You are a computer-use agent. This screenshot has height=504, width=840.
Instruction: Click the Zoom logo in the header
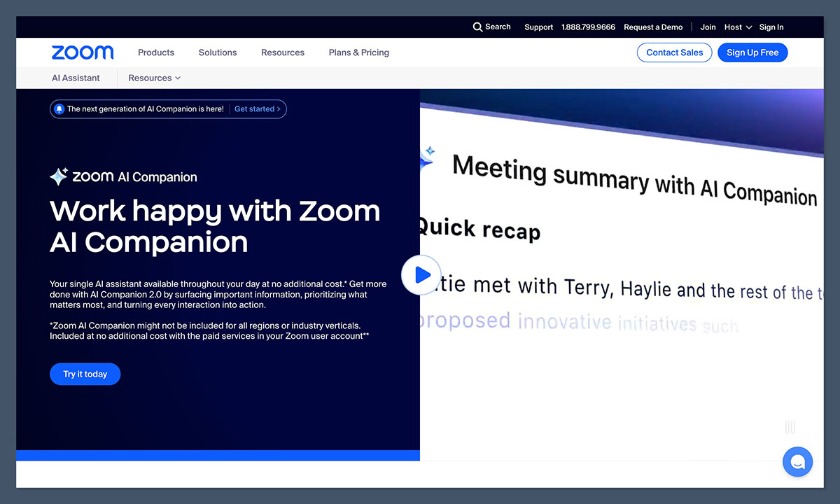83,52
